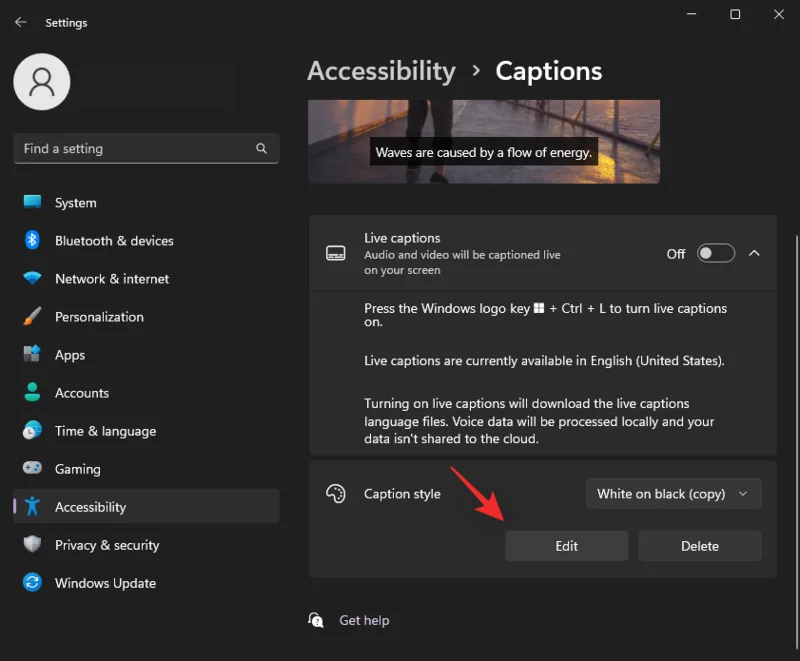Navigate back to Accessibility via the breadcrumb
Screen dimensions: 800x661
[381, 71]
